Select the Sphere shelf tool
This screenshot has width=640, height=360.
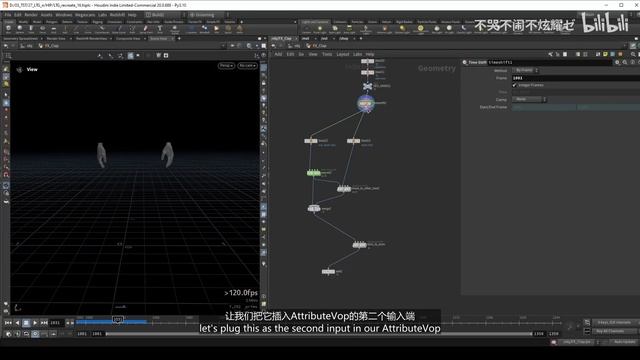(20, 29)
